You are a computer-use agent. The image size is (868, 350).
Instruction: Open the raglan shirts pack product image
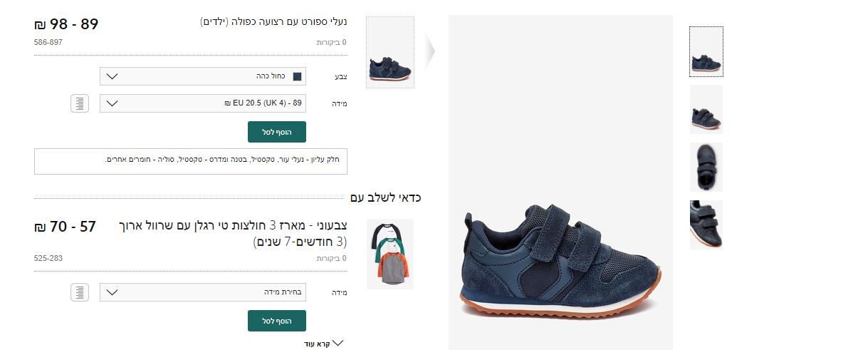[390, 254]
